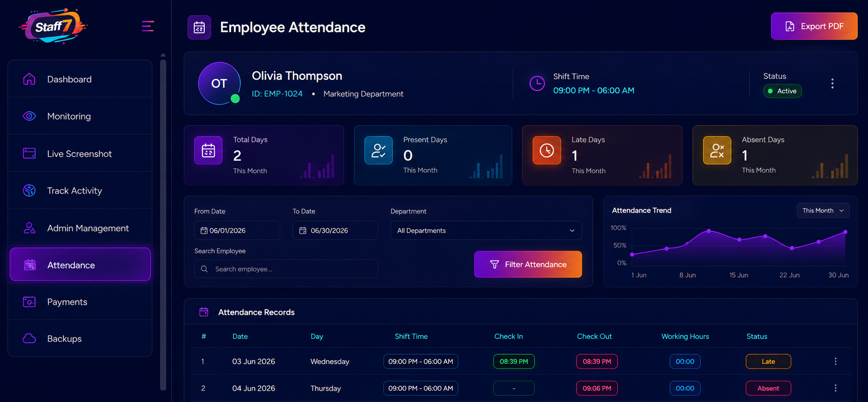Screen dimensions: 868x402
Task: Open the Backups menu label
Action: (64, 338)
